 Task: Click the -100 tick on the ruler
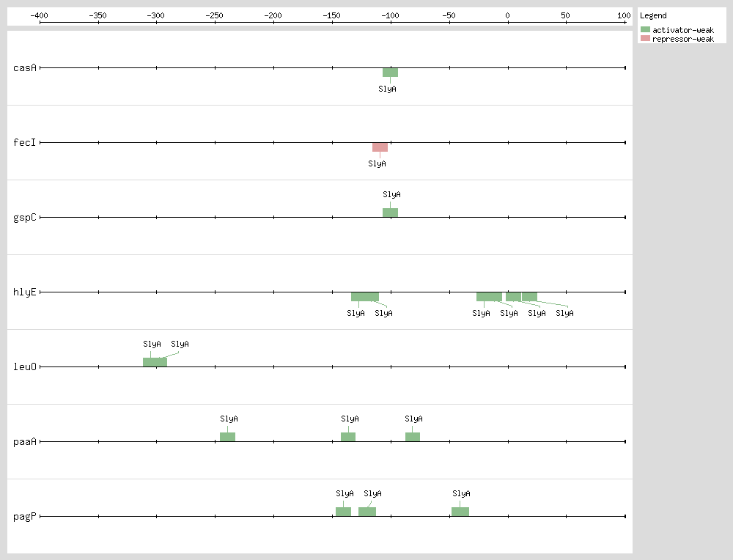coord(391,15)
